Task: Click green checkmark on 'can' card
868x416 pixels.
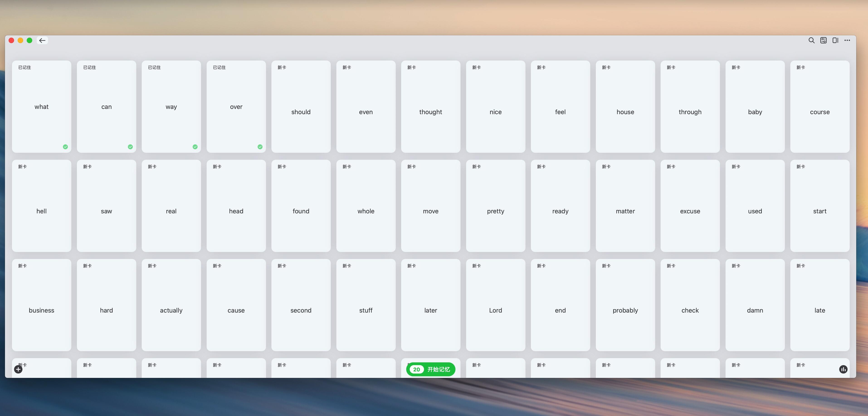Action: pyautogui.click(x=130, y=147)
